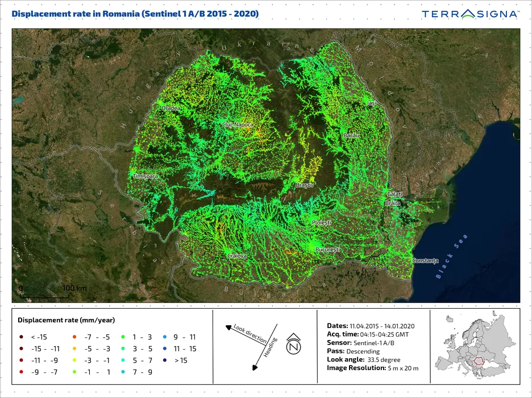532x398 pixels.
Task: Click the 'Displacement rate in Romania' title
Action: click(135, 13)
